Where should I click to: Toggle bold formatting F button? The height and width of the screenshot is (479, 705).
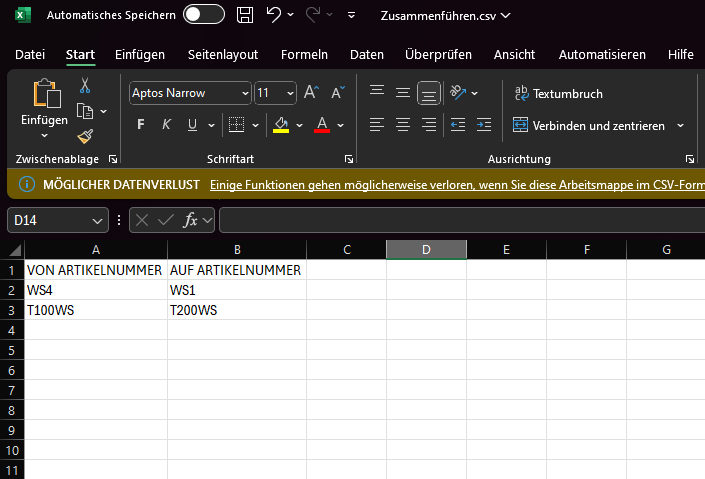(140, 125)
